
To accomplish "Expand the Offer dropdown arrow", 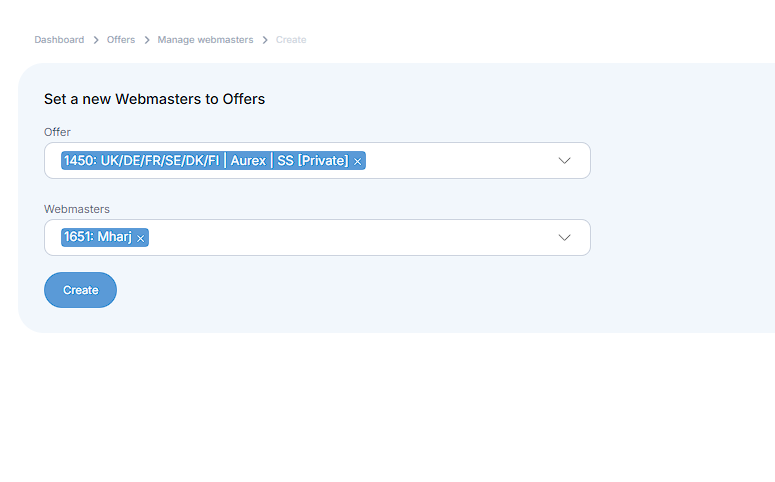I will pos(564,160).
